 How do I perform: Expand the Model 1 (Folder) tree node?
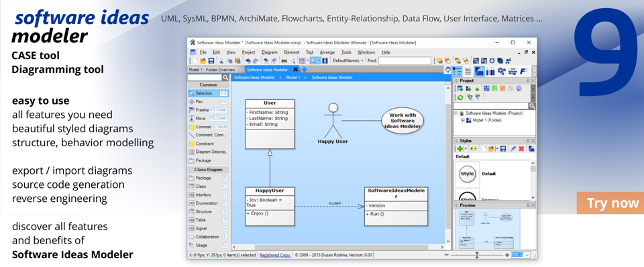point(463,120)
